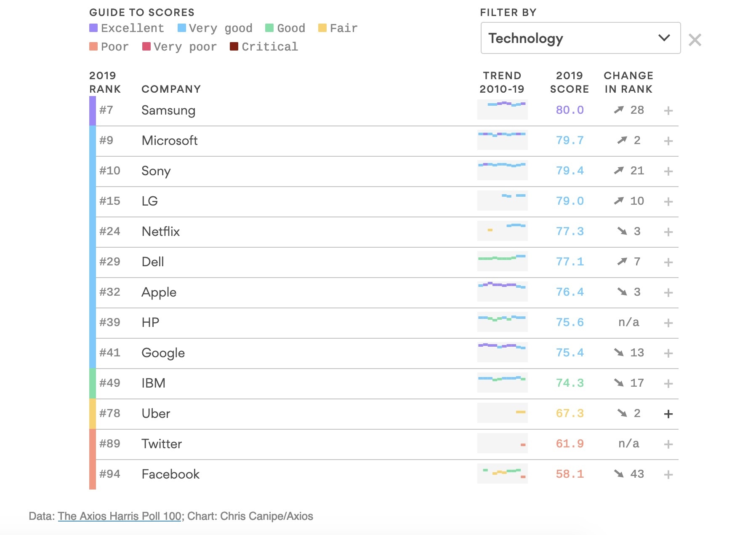This screenshot has height=535, width=756.
Task: Click the plus icon on Google row
Action: click(668, 353)
